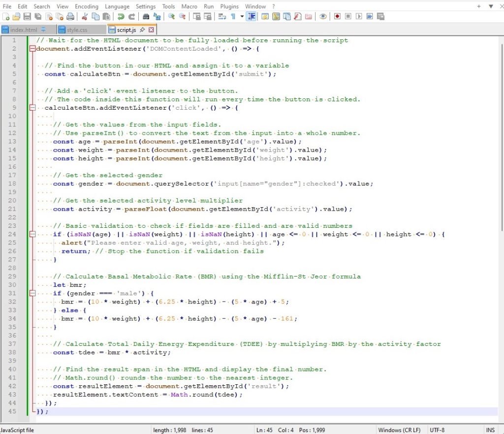Image resolution: width=504 pixels, height=434 pixels.
Task: Click the Document Map toolbar icon
Action: tap(276, 16)
